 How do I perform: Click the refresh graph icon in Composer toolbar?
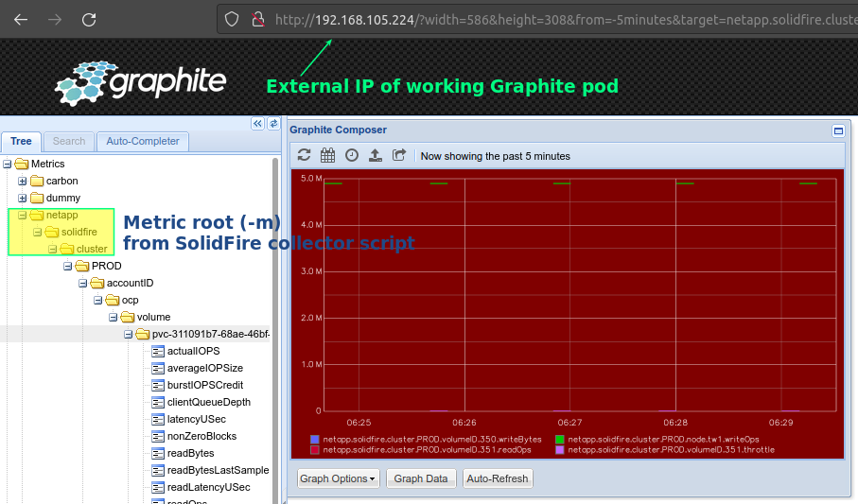(305, 155)
